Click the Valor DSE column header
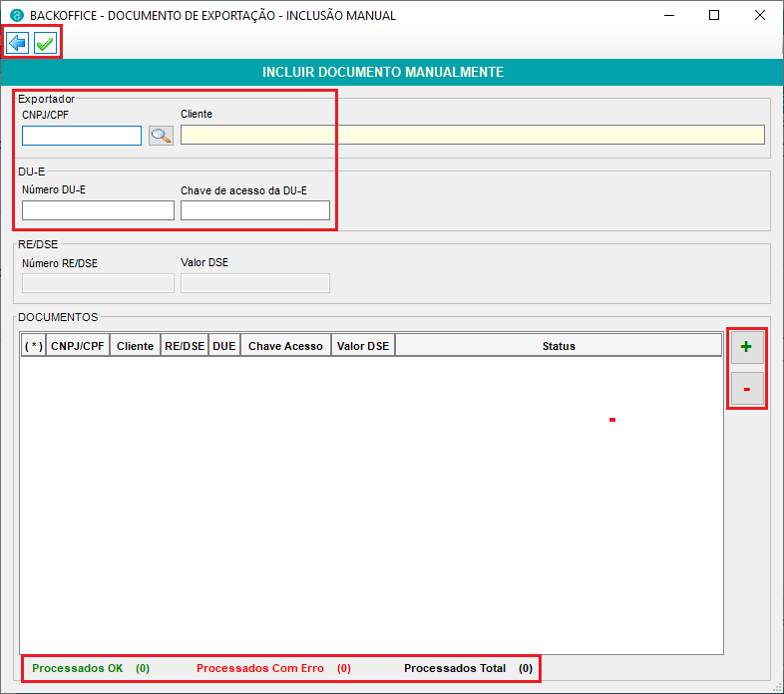The width and height of the screenshot is (784, 694). 363,346
